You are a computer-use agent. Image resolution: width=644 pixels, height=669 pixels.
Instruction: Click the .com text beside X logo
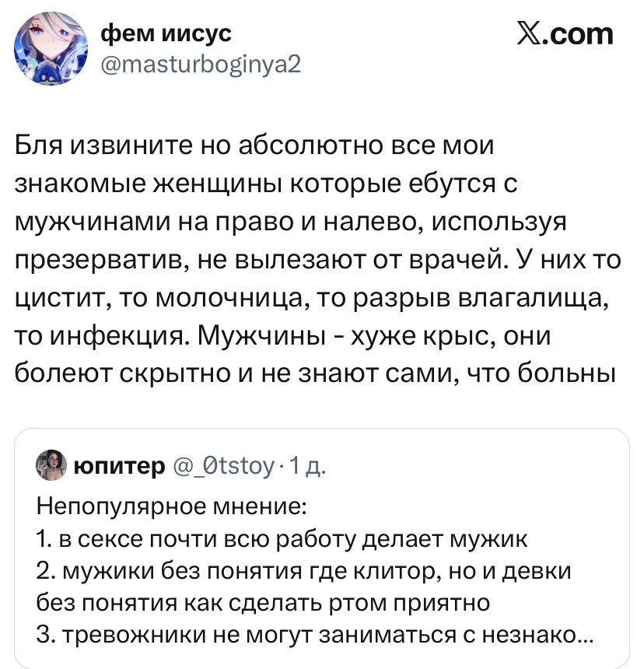[x=577, y=35]
